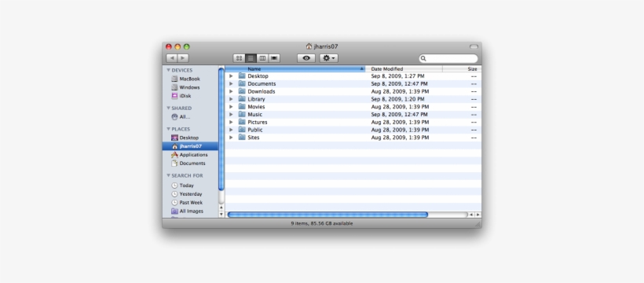This screenshot has width=644, height=283.
Task: Open Quick Look with the eye button
Action: tap(306, 58)
